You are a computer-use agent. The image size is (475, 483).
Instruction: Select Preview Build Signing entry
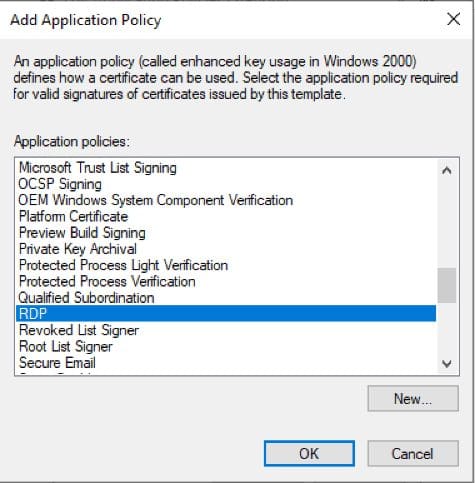pos(226,233)
